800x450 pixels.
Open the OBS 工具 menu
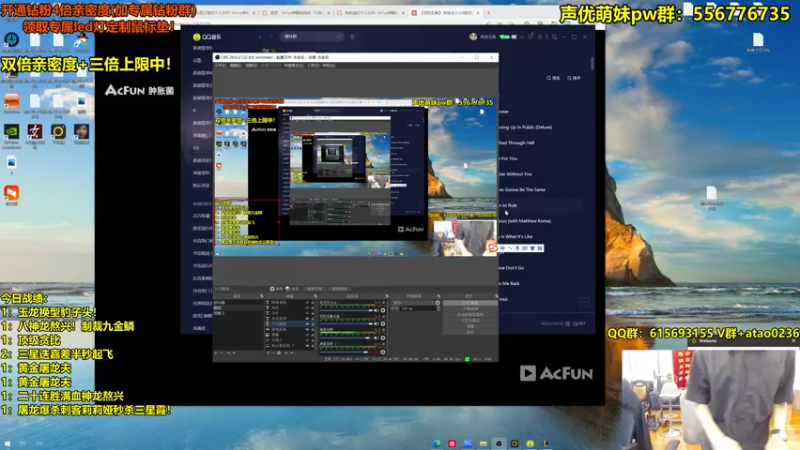pyautogui.click(x=313, y=65)
